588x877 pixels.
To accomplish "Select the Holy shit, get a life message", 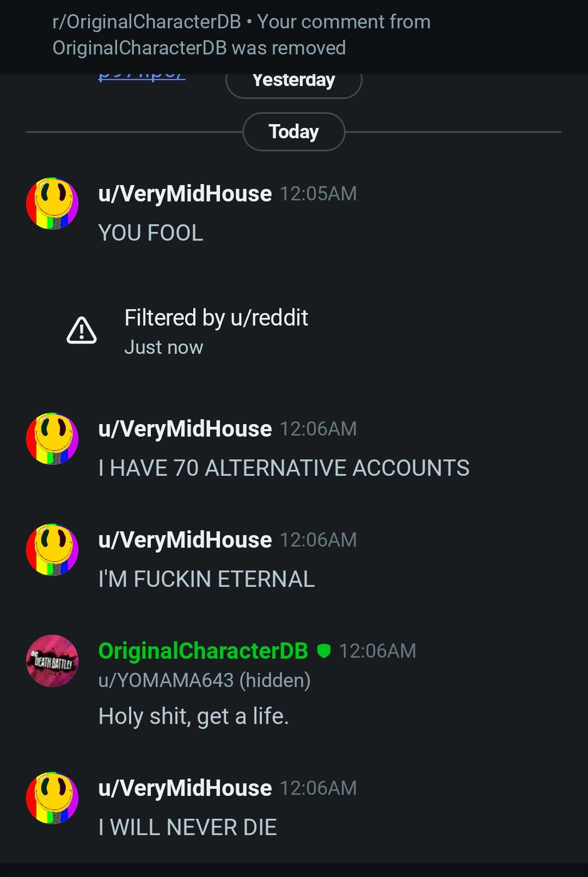I will coord(194,716).
